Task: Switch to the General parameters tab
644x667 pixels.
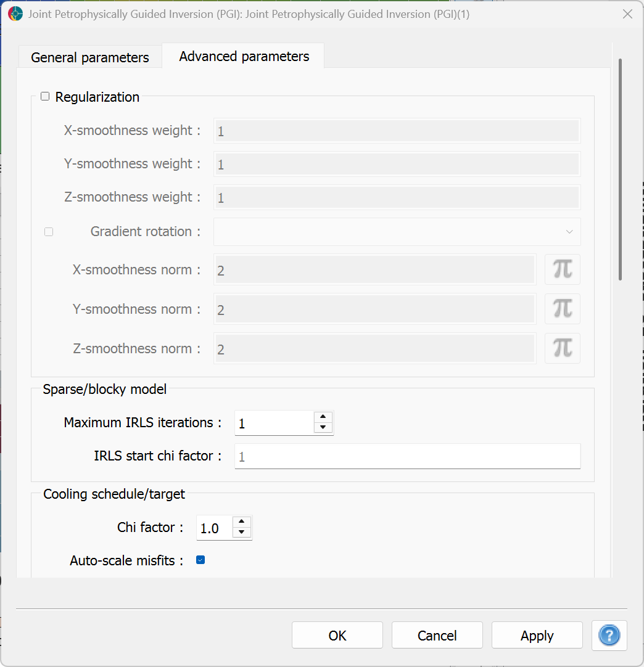Action: pyautogui.click(x=90, y=57)
